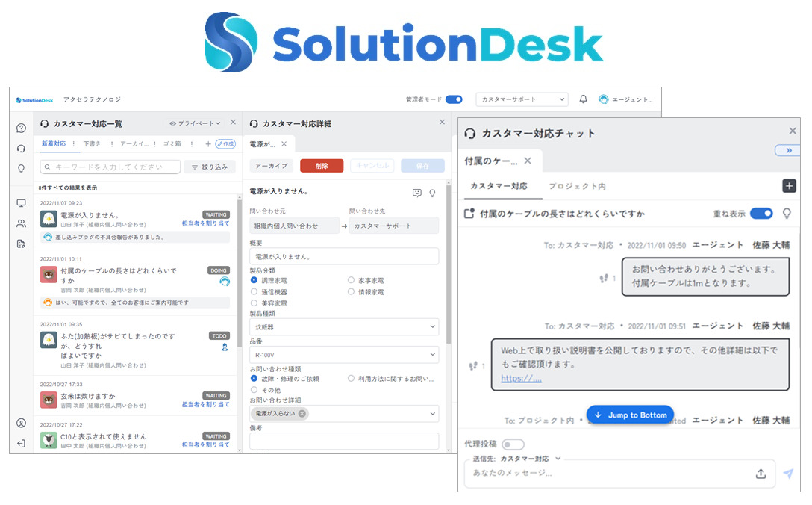This screenshot has height=505, width=812.
Task: Turn off the 重ね表示 toggle
Action: tap(761, 214)
